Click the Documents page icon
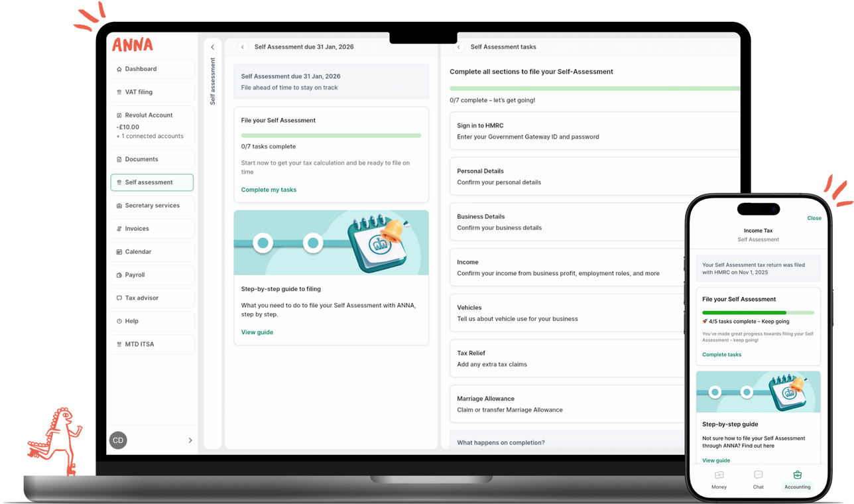The height and width of the screenshot is (504, 854). coord(118,159)
